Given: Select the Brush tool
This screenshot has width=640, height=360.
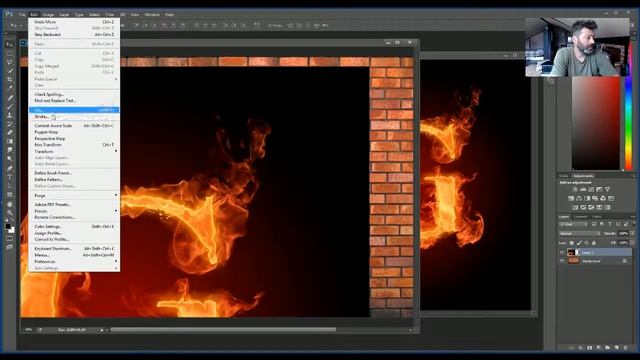Looking at the screenshot, I should click(9, 107).
